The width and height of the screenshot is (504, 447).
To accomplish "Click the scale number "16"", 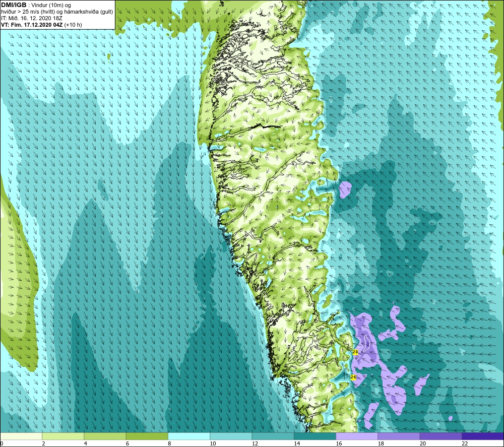I will 339,444.
